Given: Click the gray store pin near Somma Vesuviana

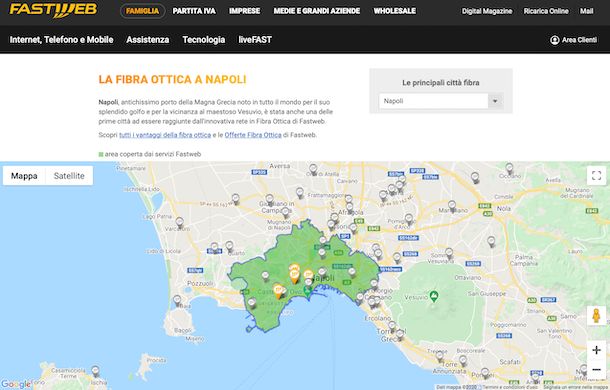Looking at the screenshot, I should coord(449,253).
